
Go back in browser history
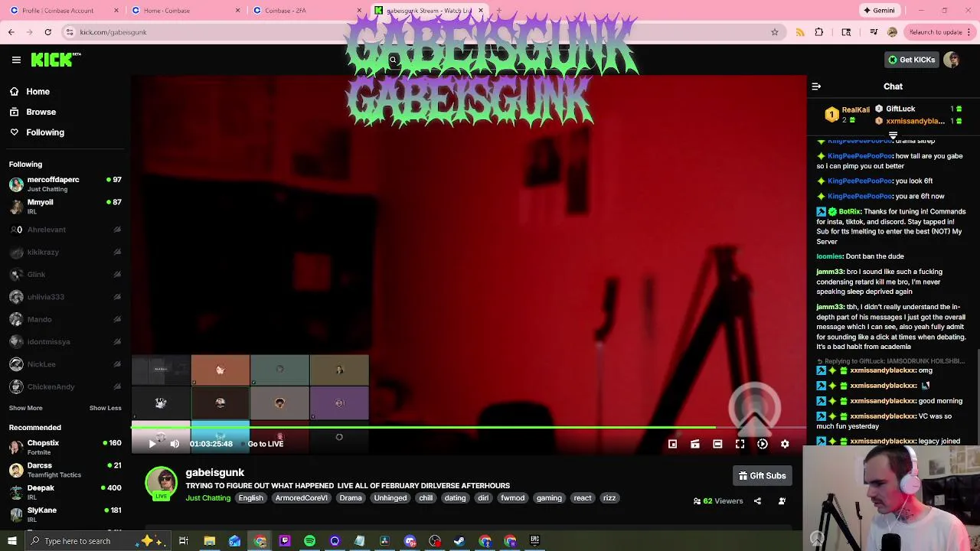tap(11, 32)
